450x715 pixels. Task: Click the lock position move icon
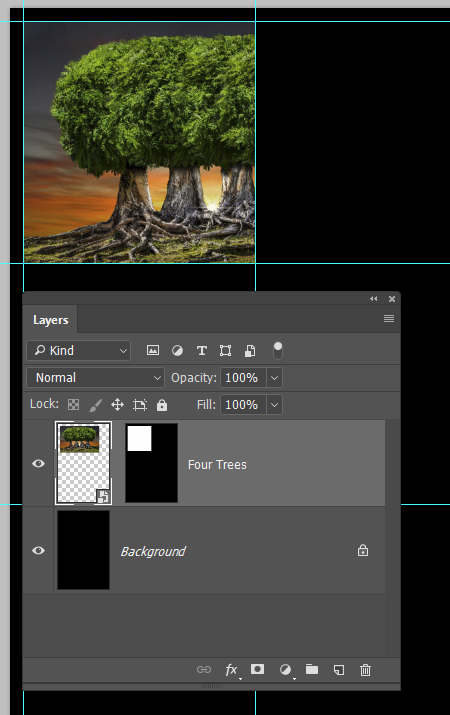point(117,404)
